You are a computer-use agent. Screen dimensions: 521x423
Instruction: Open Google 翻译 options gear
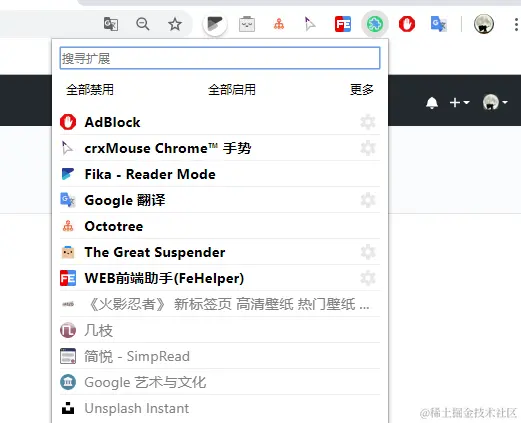pos(368,200)
